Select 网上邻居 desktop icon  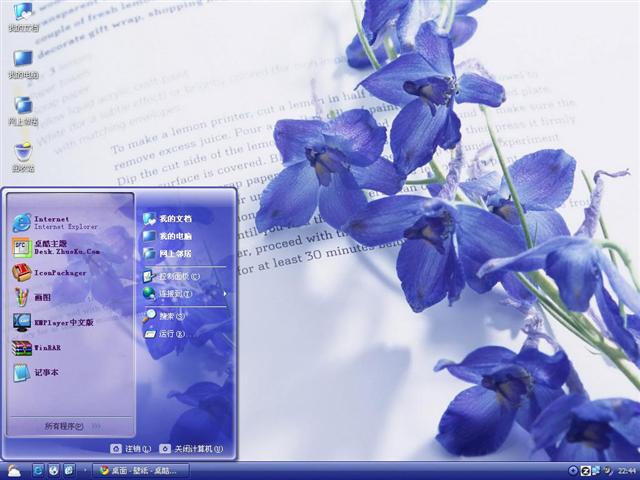23,111
